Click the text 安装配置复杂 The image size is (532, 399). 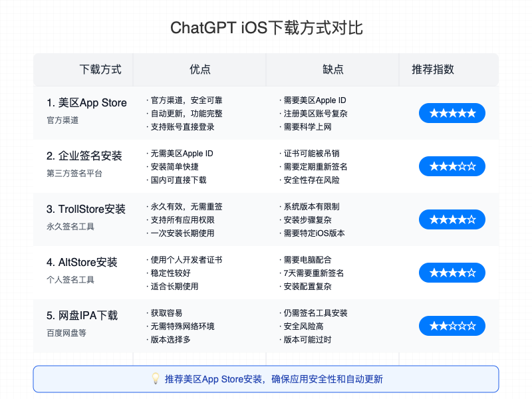(x=307, y=287)
